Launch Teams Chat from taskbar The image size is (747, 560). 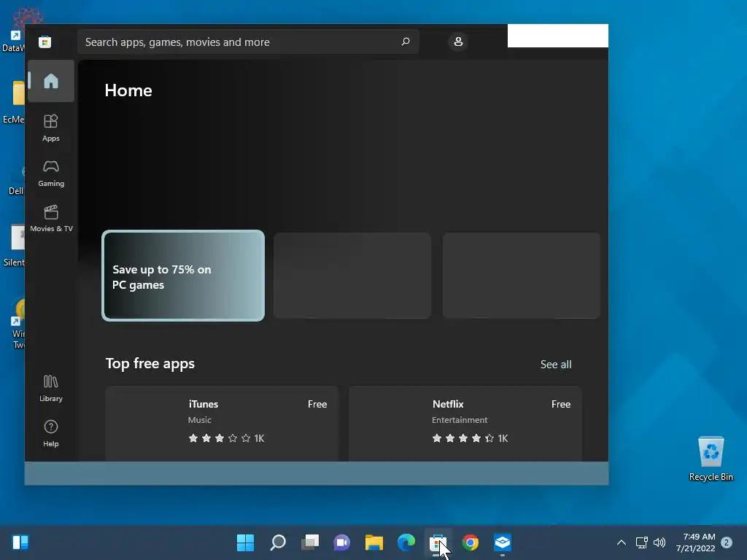341,542
